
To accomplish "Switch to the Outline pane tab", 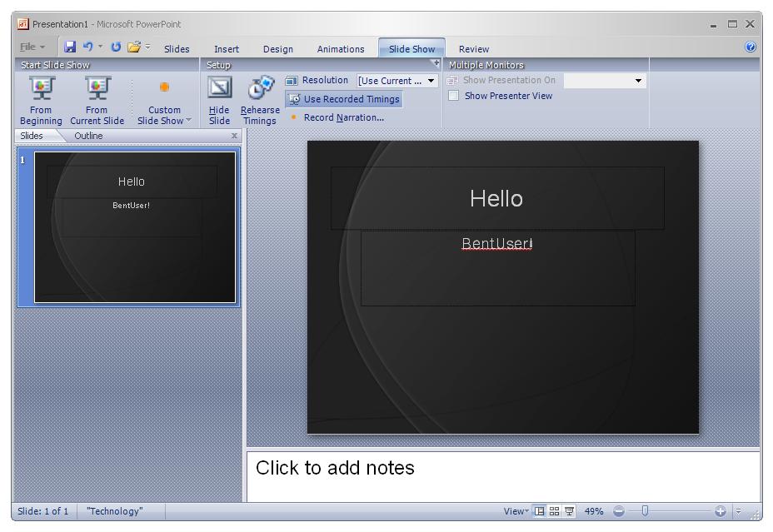I will click(x=89, y=136).
